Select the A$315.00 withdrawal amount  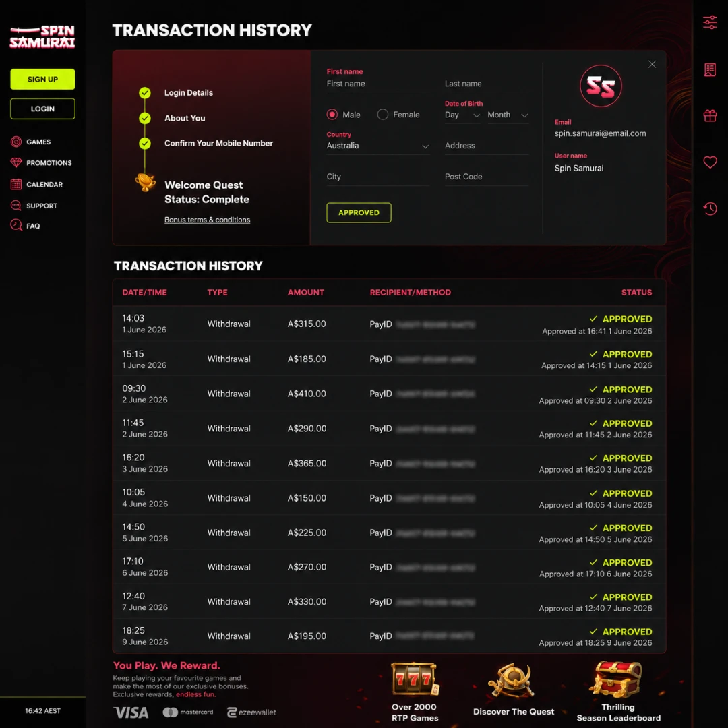pyautogui.click(x=307, y=324)
